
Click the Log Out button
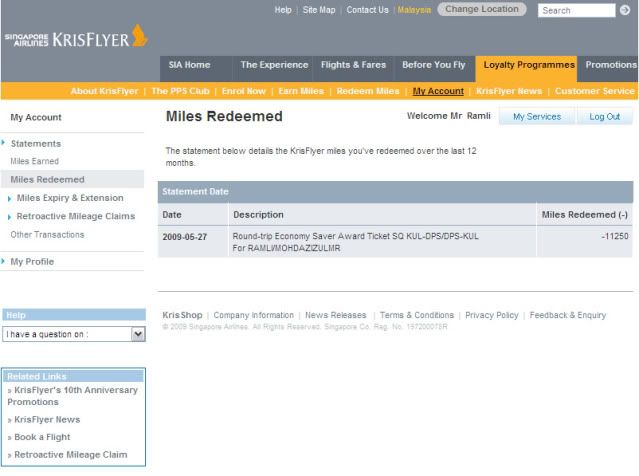pyautogui.click(x=604, y=117)
